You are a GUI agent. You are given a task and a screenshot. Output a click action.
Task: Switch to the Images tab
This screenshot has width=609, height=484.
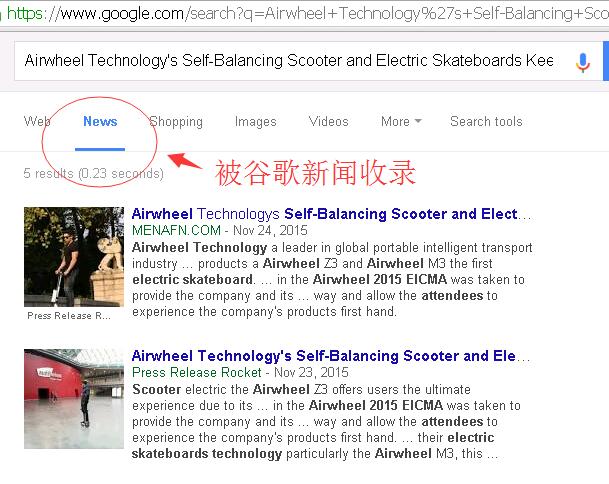256,122
